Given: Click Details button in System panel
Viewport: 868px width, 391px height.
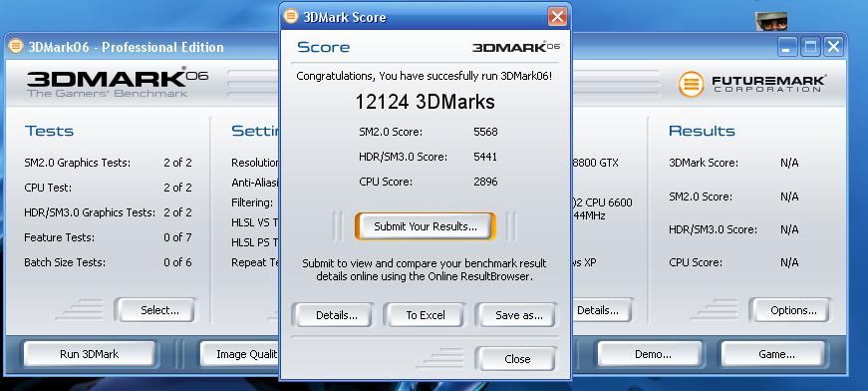Looking at the screenshot, I should (x=601, y=310).
